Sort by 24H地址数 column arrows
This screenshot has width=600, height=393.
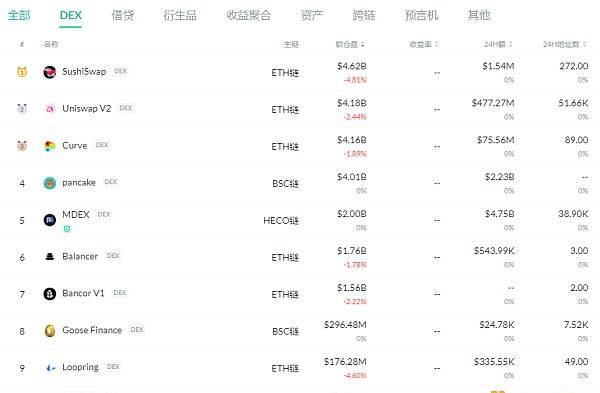584,44
